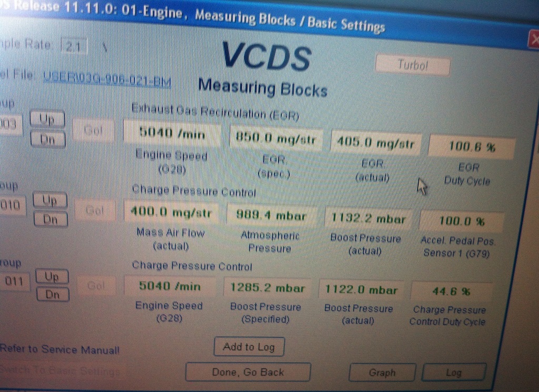The image size is (539, 392).
Task: Click Dn for the group 010 row
Action: [51, 219]
